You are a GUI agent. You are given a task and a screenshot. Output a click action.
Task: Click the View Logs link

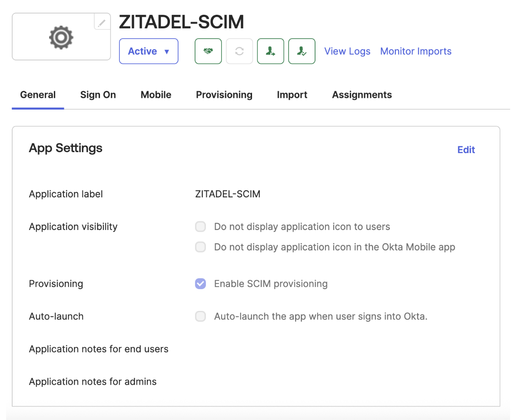click(x=348, y=51)
